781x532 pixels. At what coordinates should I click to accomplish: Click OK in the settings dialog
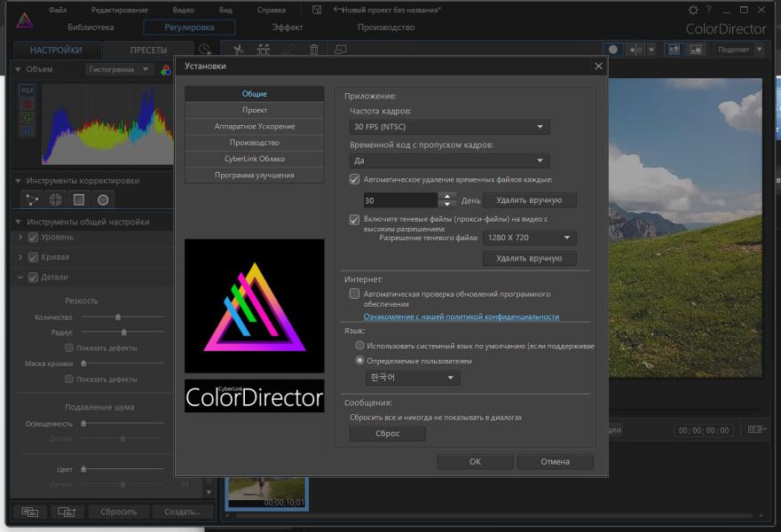tap(475, 462)
